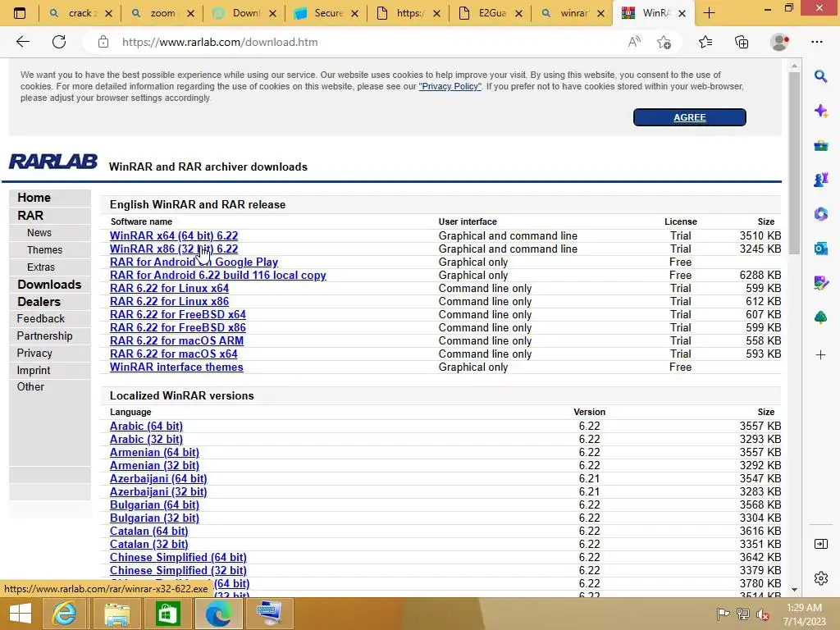This screenshot has width=840, height=630.
Task: Click the RARLAB logo
Action: [52, 162]
